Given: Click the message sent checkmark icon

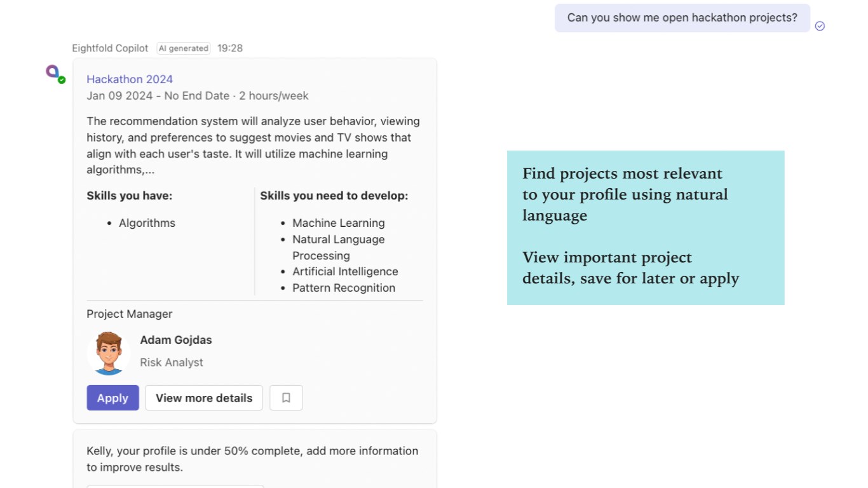Looking at the screenshot, I should [820, 26].
